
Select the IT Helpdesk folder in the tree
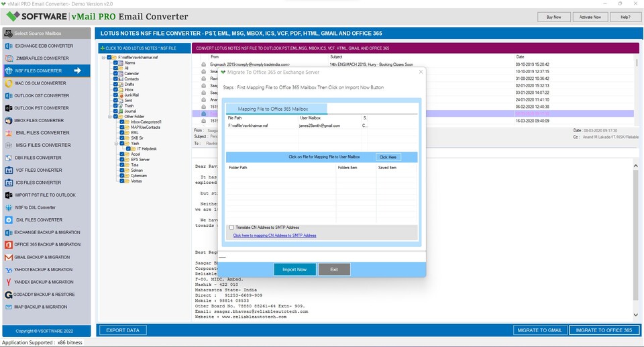tap(147, 149)
